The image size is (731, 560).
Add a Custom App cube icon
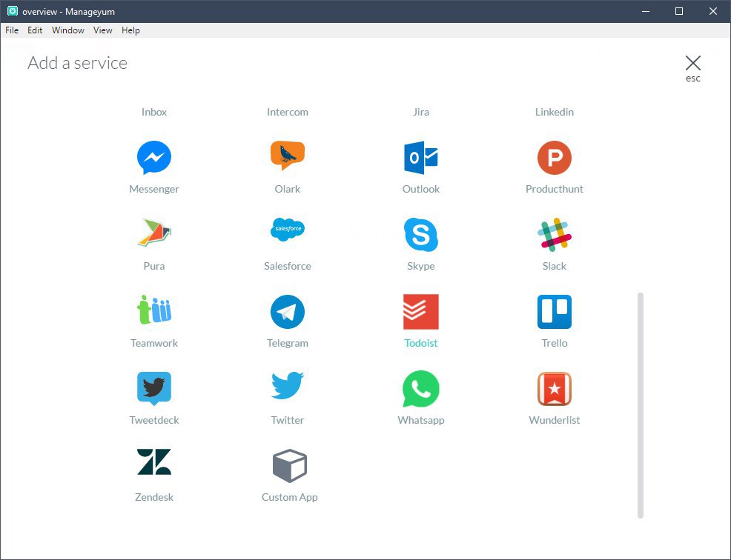click(290, 465)
